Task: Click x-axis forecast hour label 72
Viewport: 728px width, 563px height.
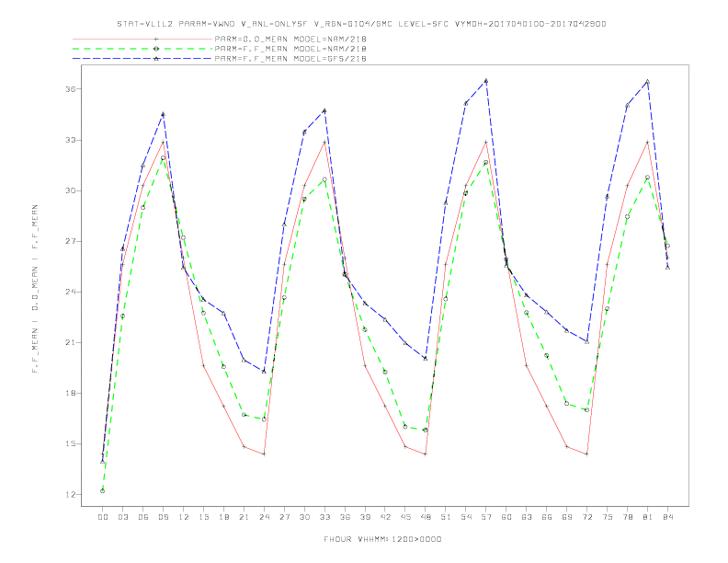Action: (x=587, y=517)
